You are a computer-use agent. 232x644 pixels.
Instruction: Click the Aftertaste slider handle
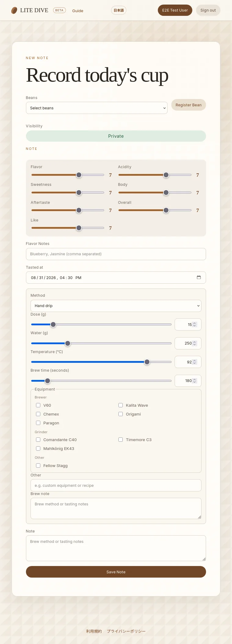(x=79, y=210)
